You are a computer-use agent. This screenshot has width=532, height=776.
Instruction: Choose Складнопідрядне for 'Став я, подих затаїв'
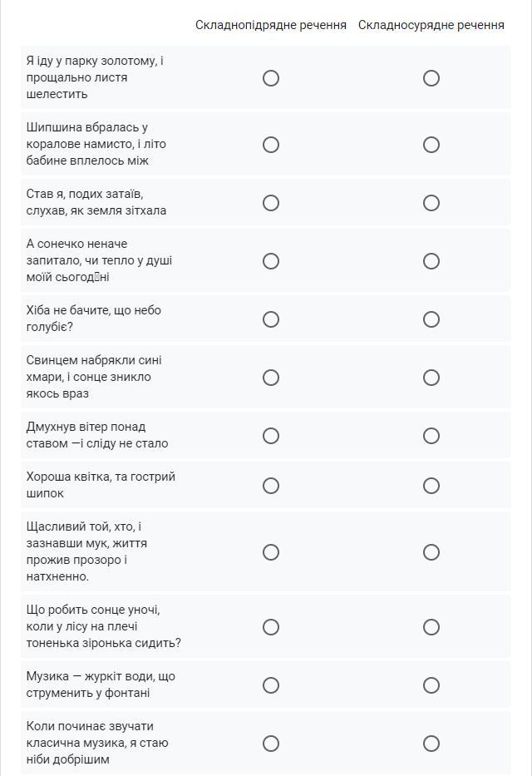(271, 203)
